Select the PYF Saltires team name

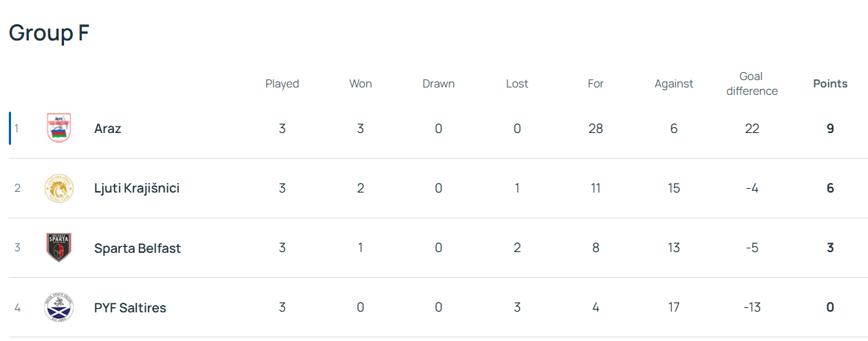click(130, 307)
